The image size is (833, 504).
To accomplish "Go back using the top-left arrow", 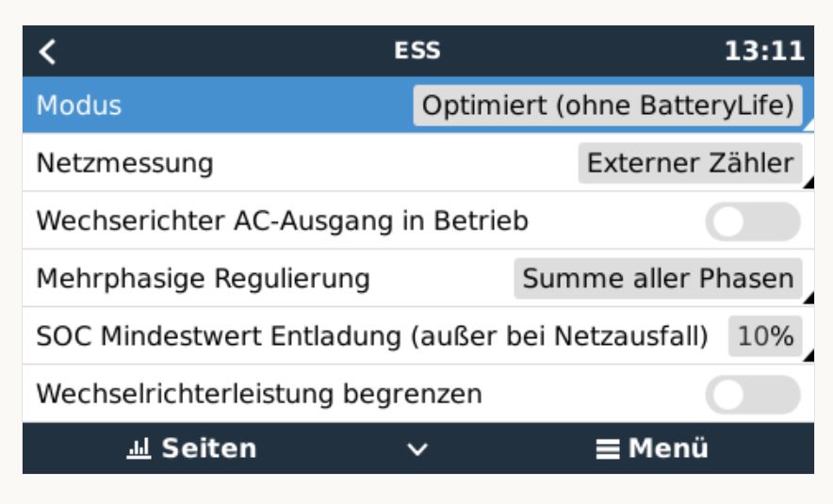I will tap(47, 52).
